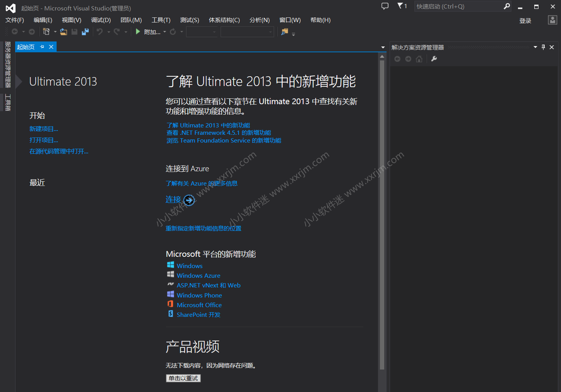The height and width of the screenshot is (392, 561).
Task: Click the Redo toolbar icon
Action: [117, 32]
